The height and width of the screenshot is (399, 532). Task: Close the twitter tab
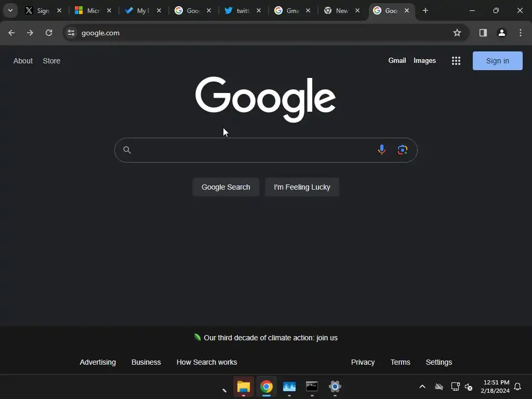coord(259,10)
